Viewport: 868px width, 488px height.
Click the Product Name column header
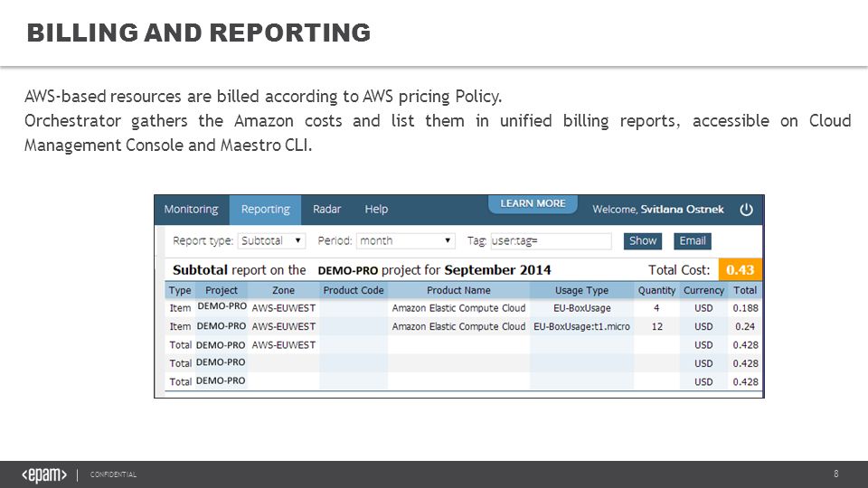pos(458,290)
